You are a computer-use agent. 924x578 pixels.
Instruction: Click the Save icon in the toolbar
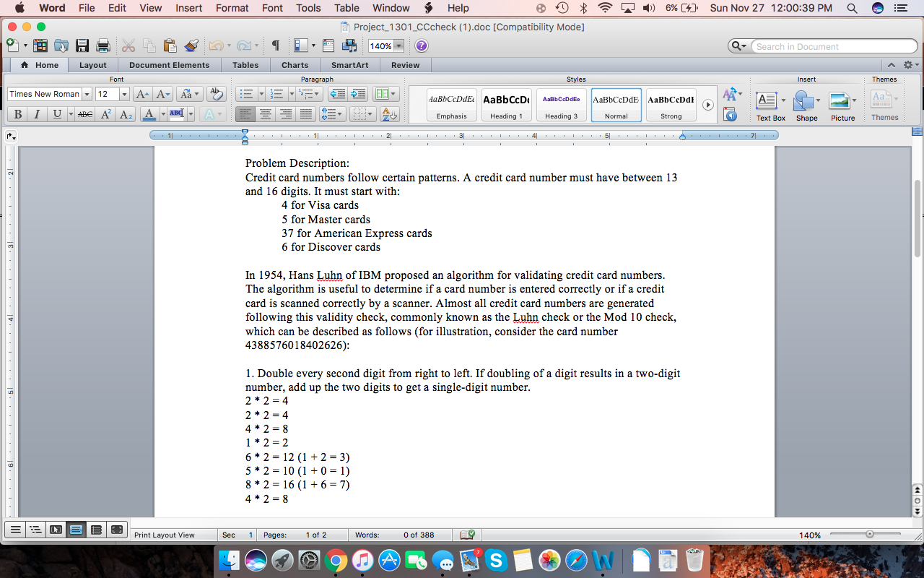(x=82, y=45)
